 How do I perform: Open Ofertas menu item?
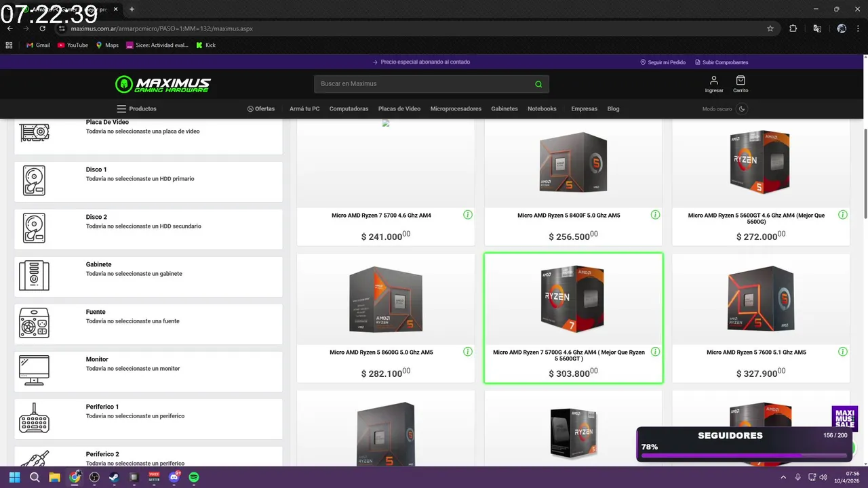point(261,108)
